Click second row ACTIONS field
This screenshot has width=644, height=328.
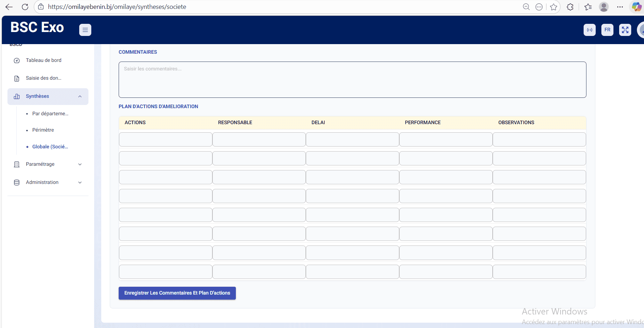coord(166,158)
